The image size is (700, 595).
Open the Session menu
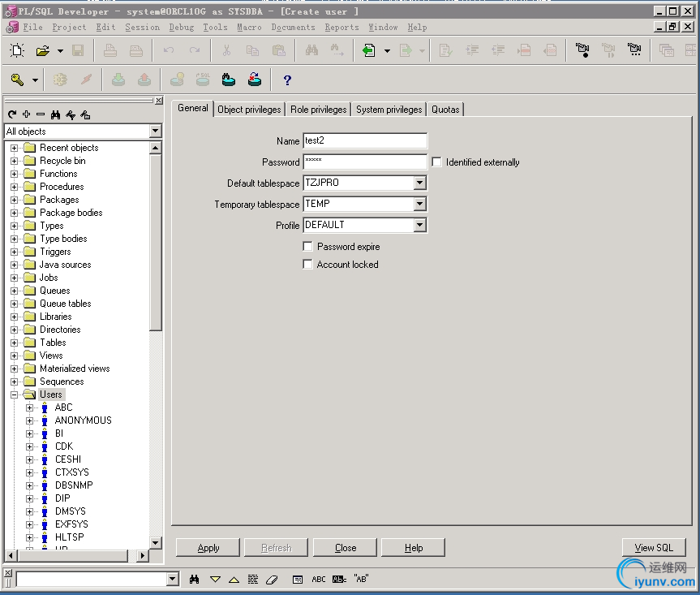tap(143, 28)
